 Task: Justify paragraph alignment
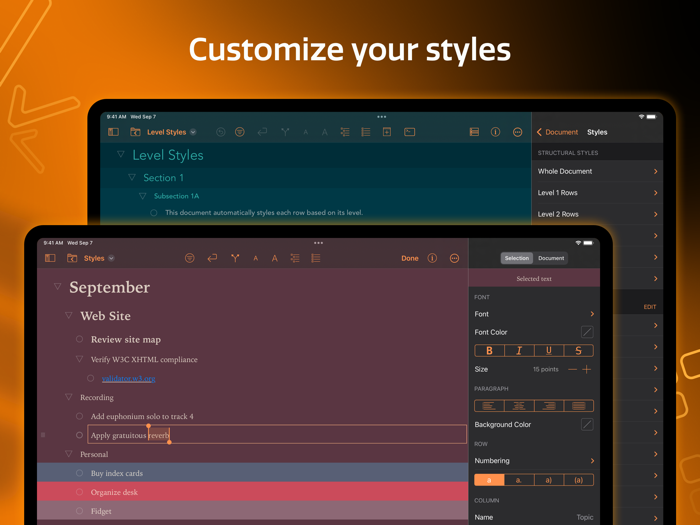click(x=579, y=405)
